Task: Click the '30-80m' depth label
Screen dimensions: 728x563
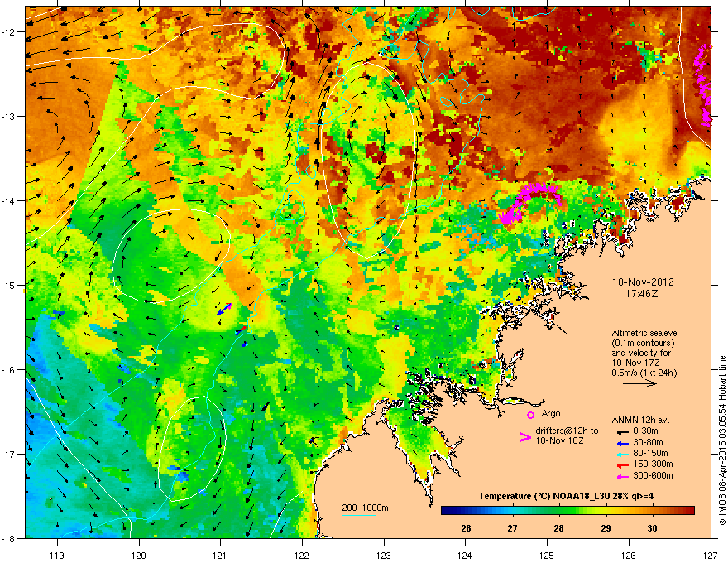Action: pos(648,443)
